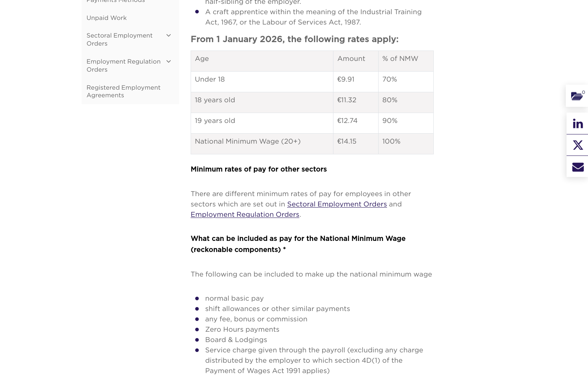588x383 pixels.
Task: Open the folder icon with counter badge
Action: point(577,96)
